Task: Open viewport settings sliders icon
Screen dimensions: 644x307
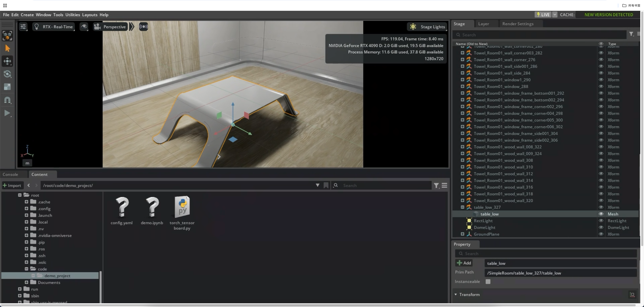Action: pyautogui.click(x=23, y=27)
